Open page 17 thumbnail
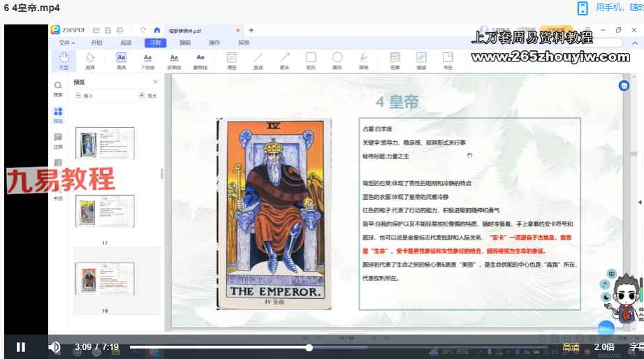This screenshot has height=359, width=644. tap(105, 211)
